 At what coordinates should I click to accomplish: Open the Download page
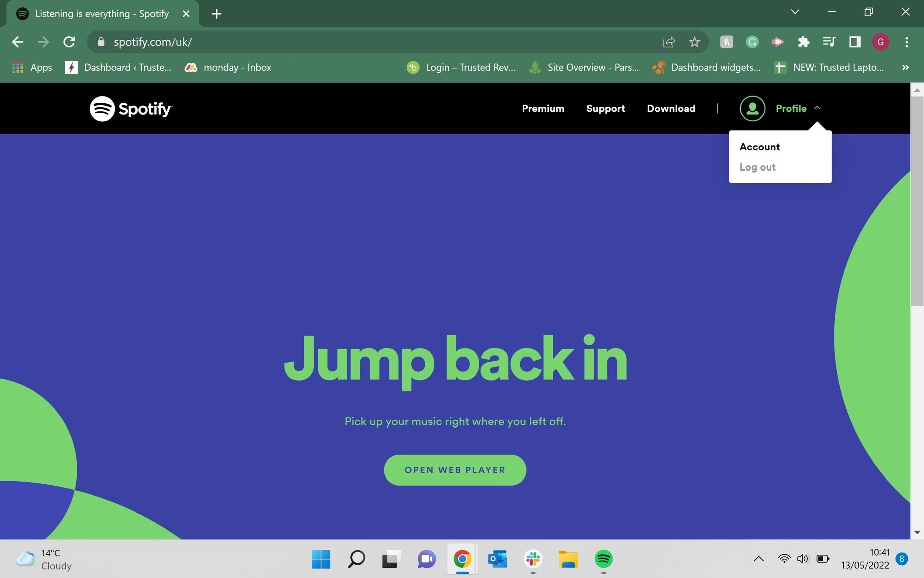click(671, 109)
